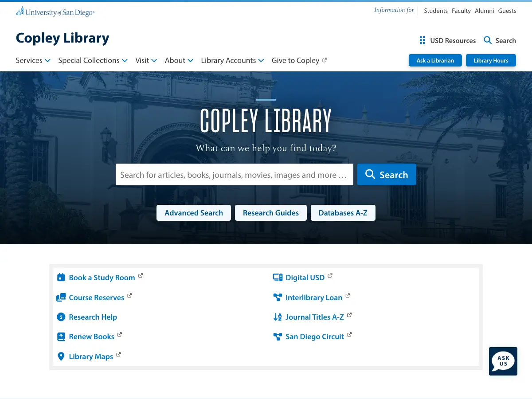
Task: Open the Give to Copley link
Action: click(296, 60)
